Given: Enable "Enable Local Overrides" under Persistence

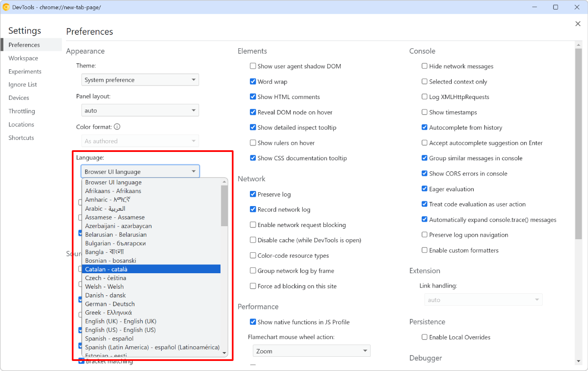Looking at the screenshot, I should click(x=425, y=337).
